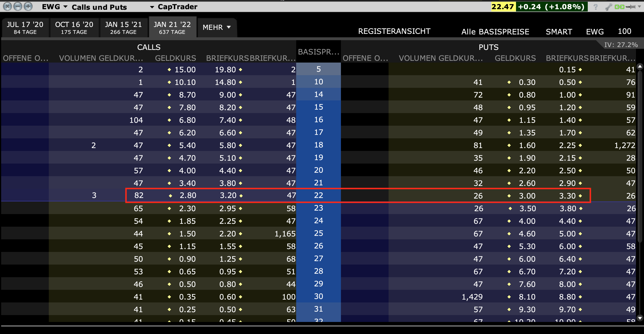Switch to JUL 17 '20 expiration tab

coord(25,28)
